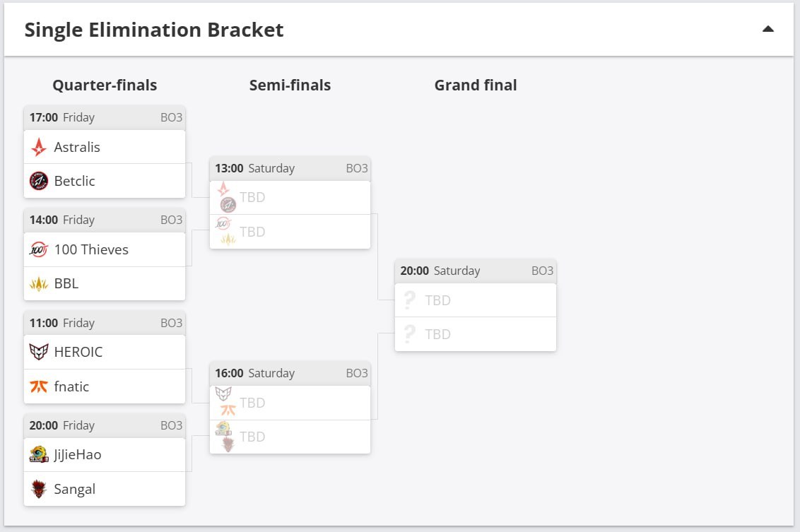Viewport: 800px width, 532px height.
Task: Collapse the Single Elimination Bracket section
Action: tap(768, 29)
